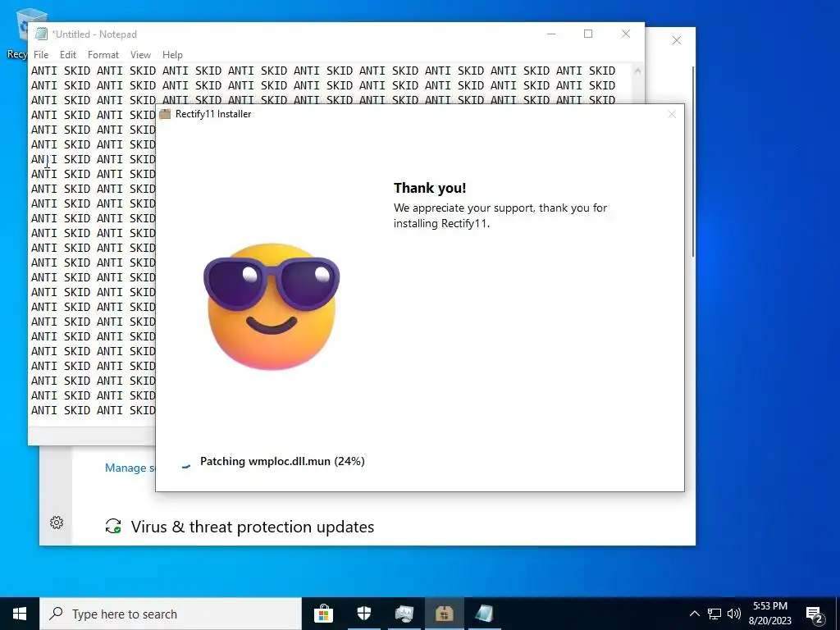Click the Rectify11 Installer title bar icon
This screenshot has width=840, height=630.
[165, 113]
